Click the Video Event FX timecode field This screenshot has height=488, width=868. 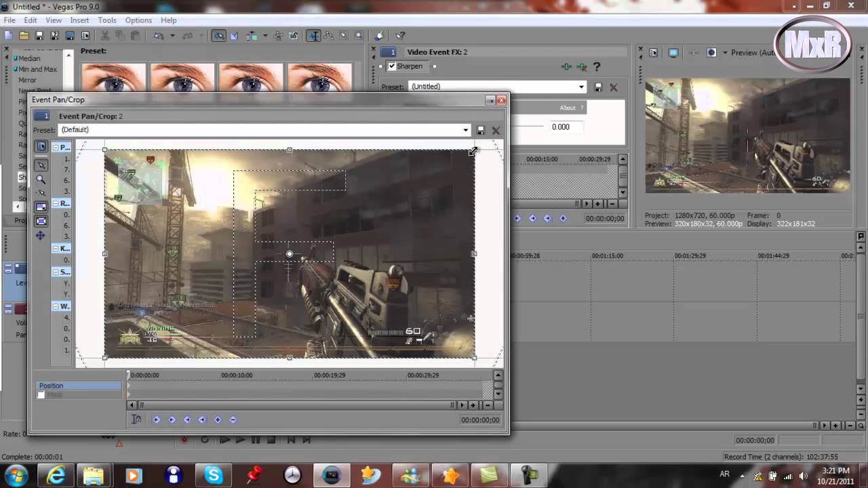[x=605, y=218]
